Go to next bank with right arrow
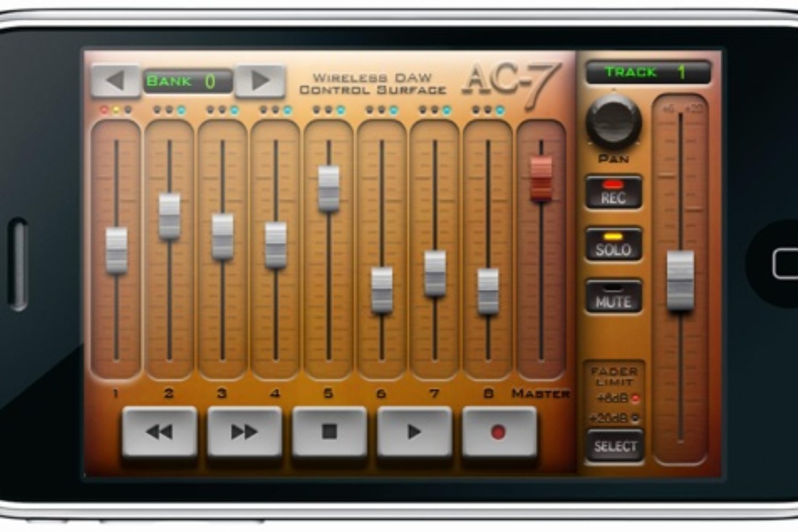Image resolution: width=798 pixels, height=532 pixels. point(260,81)
